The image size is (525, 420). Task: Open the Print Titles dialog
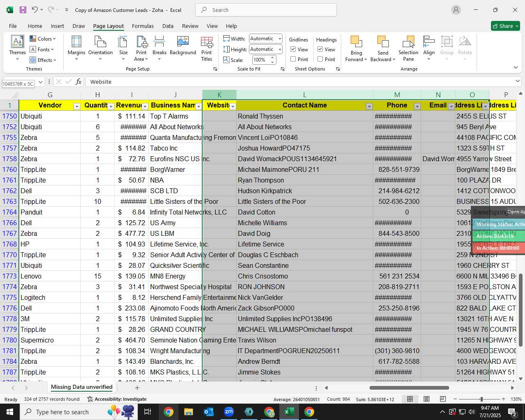[x=207, y=48]
